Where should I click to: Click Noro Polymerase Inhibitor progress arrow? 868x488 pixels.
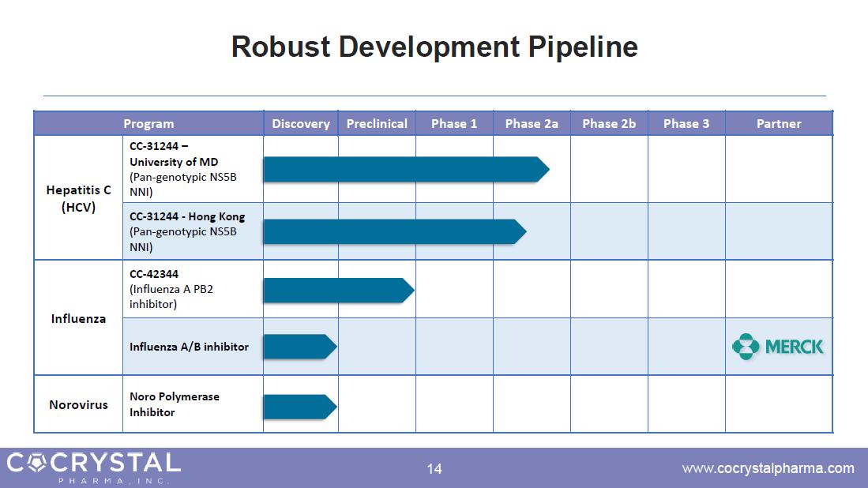tap(300, 407)
